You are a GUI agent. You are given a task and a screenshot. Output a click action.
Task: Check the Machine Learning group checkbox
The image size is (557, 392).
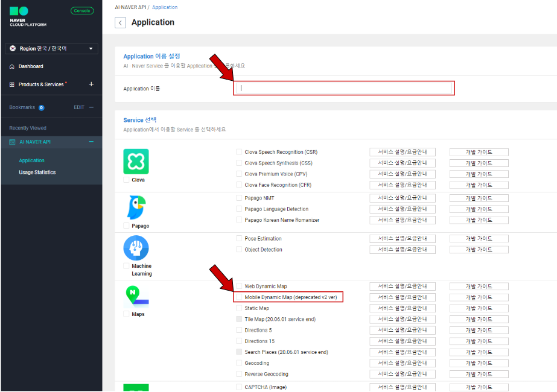point(126,265)
